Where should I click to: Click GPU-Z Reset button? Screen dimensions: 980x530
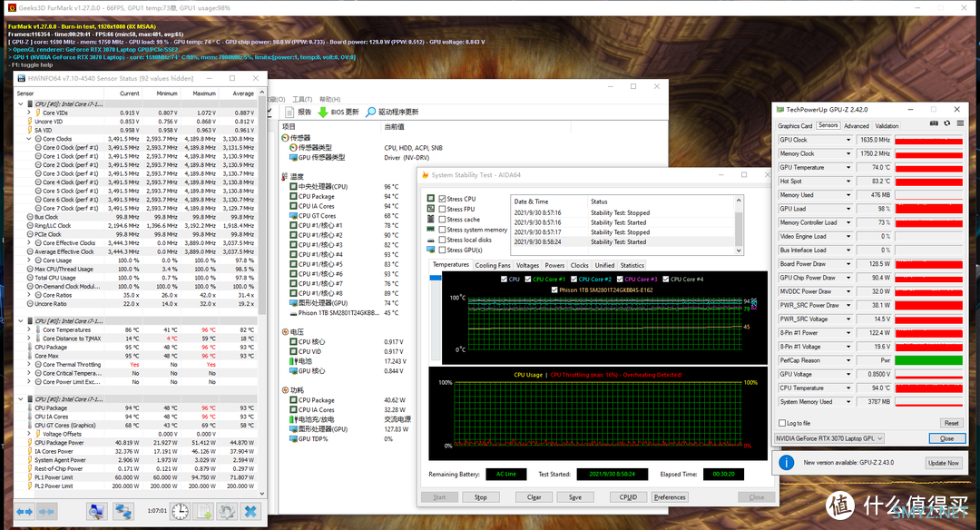pos(951,423)
